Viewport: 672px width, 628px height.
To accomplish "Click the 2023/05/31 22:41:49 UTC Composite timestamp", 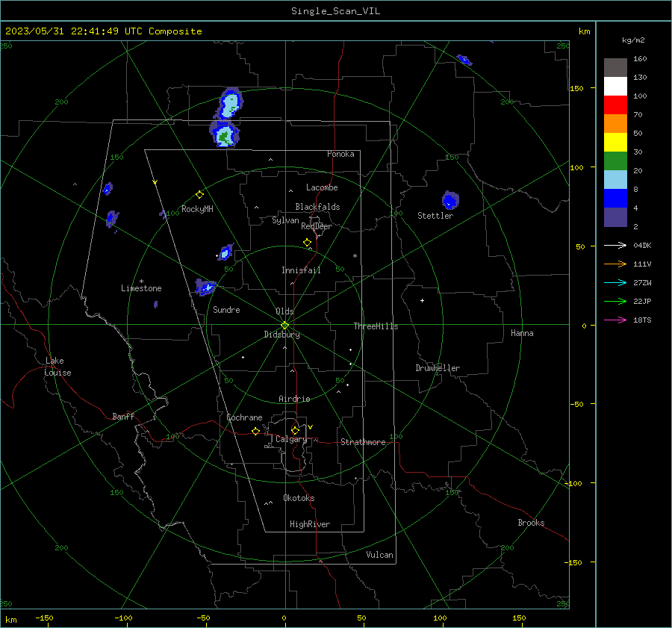I will click(103, 31).
